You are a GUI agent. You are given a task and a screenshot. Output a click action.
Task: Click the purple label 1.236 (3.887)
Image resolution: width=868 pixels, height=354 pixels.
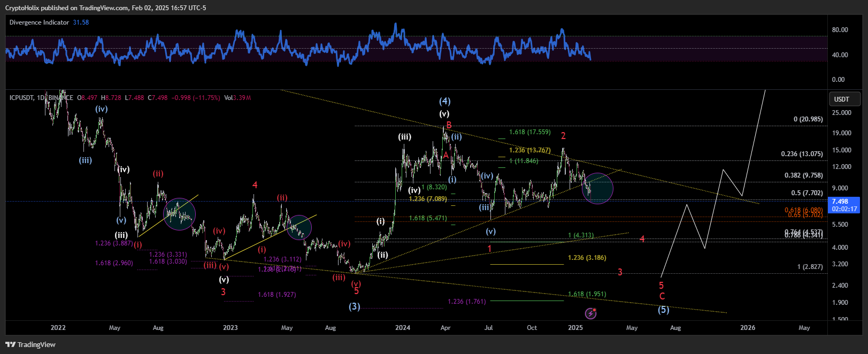coord(114,243)
